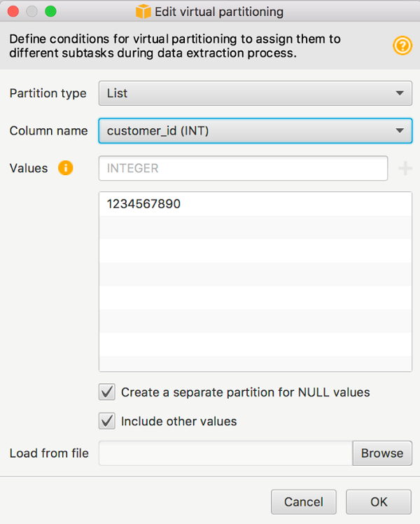420x524 pixels.
Task: Click the green zoom window button
Action: point(50,12)
